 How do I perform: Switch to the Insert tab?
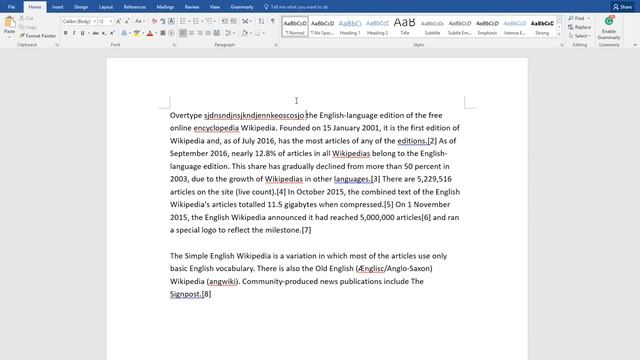[x=58, y=7]
